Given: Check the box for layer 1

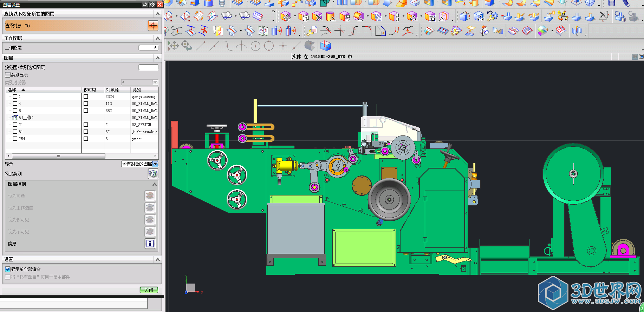Looking at the screenshot, I should click(15, 97).
